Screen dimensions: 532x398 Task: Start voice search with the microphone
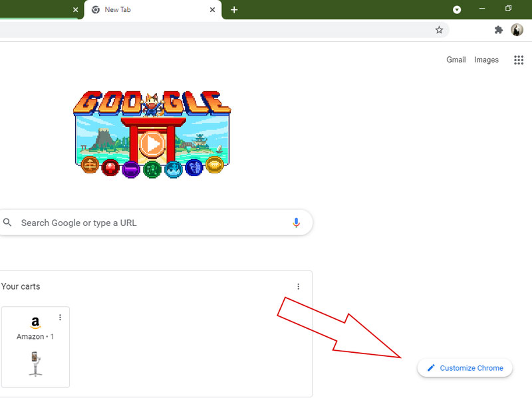296,223
